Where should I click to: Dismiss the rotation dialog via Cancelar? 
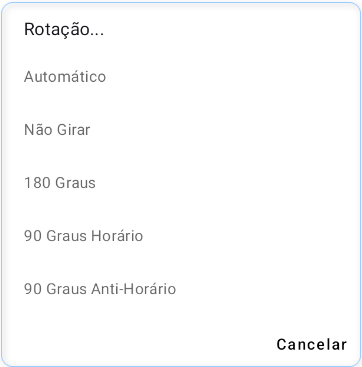[312, 344]
